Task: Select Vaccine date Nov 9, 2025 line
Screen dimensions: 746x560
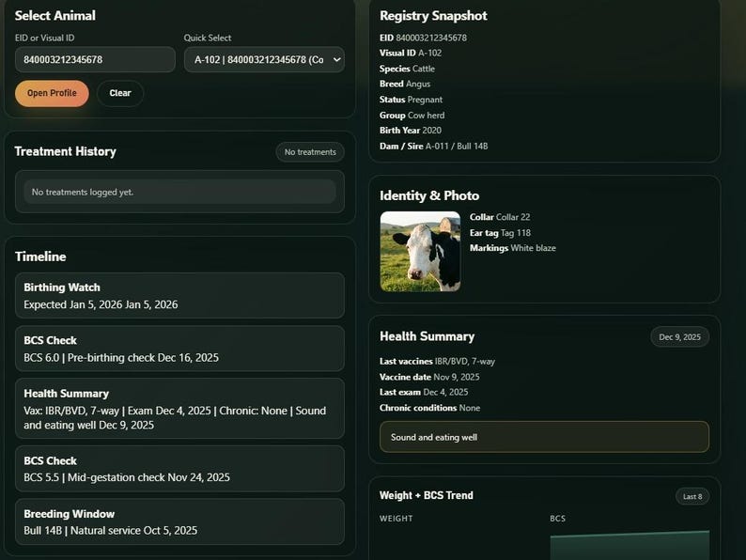Action: [x=429, y=377]
